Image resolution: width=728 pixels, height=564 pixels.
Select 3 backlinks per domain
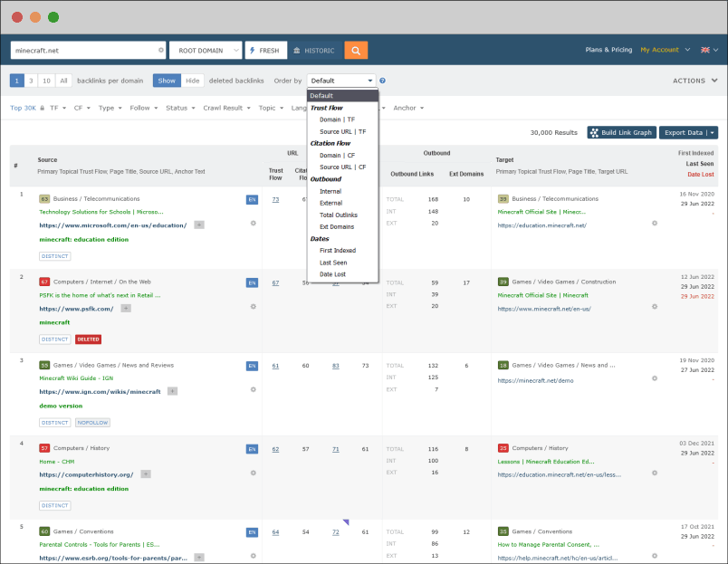point(31,81)
